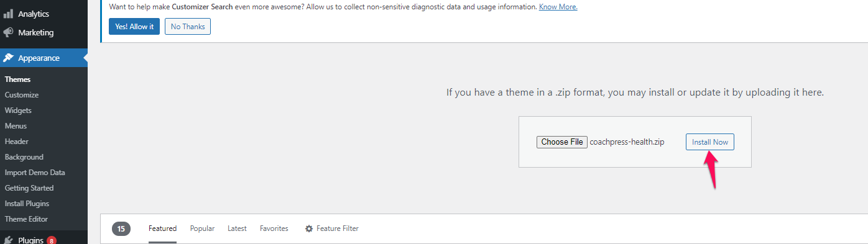This screenshot has height=244, width=868.
Task: Open Customize in the Appearance submenu
Action: coord(22,95)
